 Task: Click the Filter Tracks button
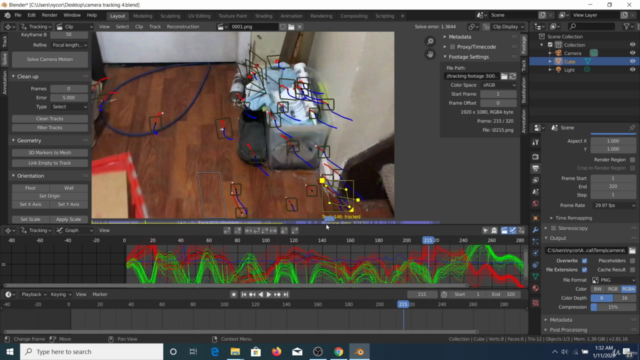(x=49, y=128)
